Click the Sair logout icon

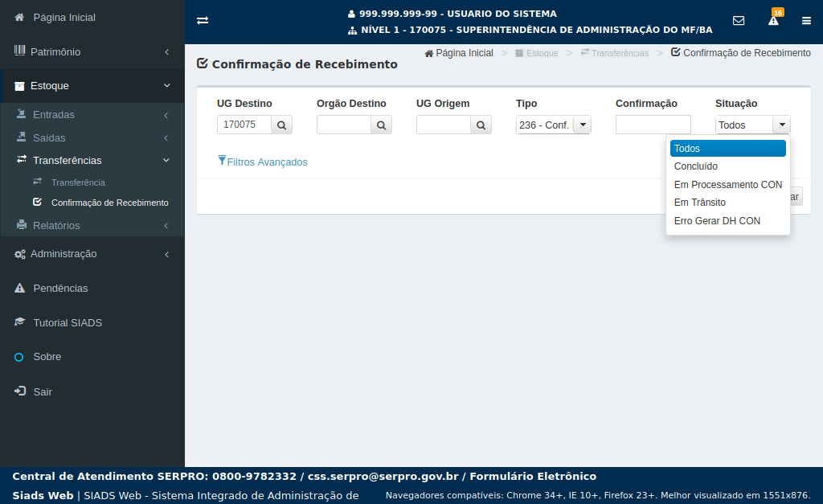[x=20, y=391]
